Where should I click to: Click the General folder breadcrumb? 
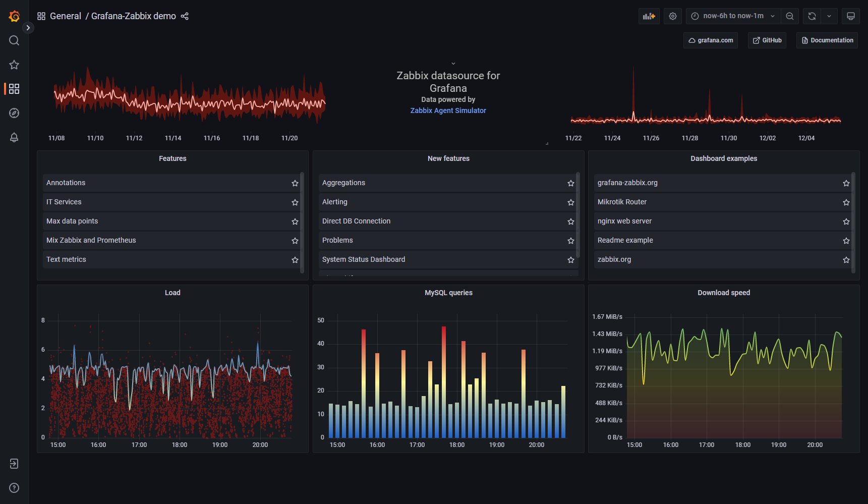coord(66,16)
